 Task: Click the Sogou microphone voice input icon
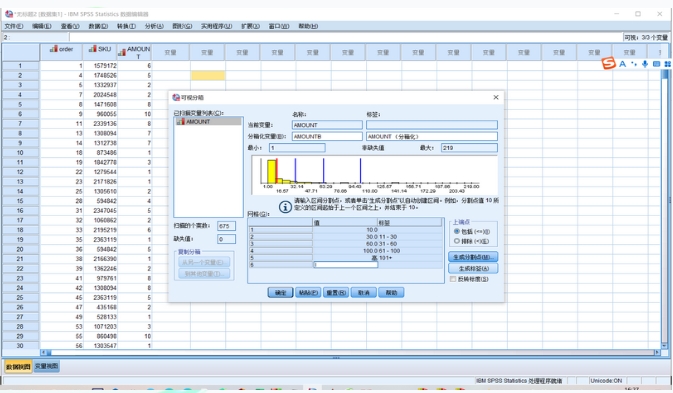pos(645,63)
